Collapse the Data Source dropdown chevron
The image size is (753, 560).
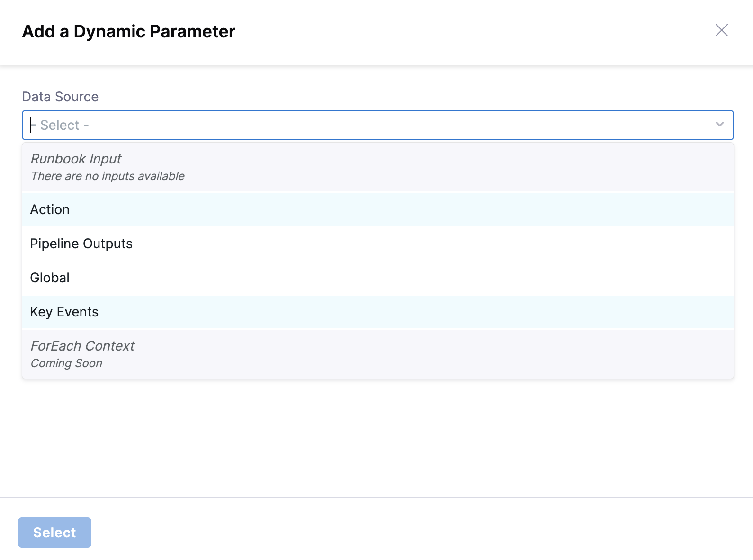click(719, 125)
